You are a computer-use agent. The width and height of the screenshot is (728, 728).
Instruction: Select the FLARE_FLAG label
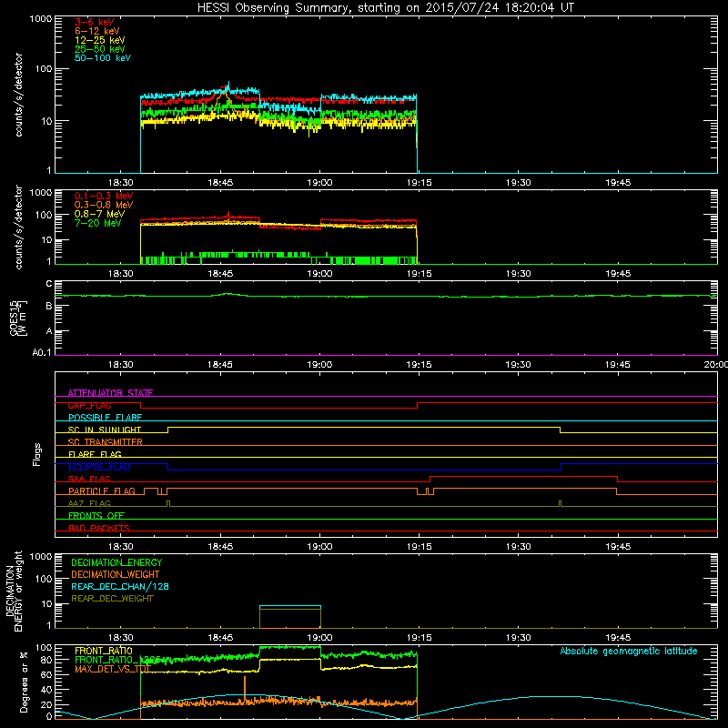[95, 454]
